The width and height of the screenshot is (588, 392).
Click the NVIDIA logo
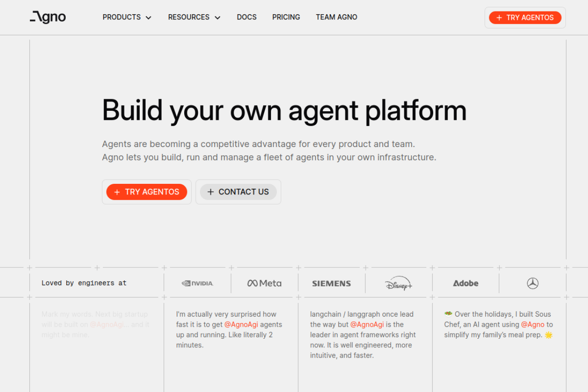click(198, 283)
